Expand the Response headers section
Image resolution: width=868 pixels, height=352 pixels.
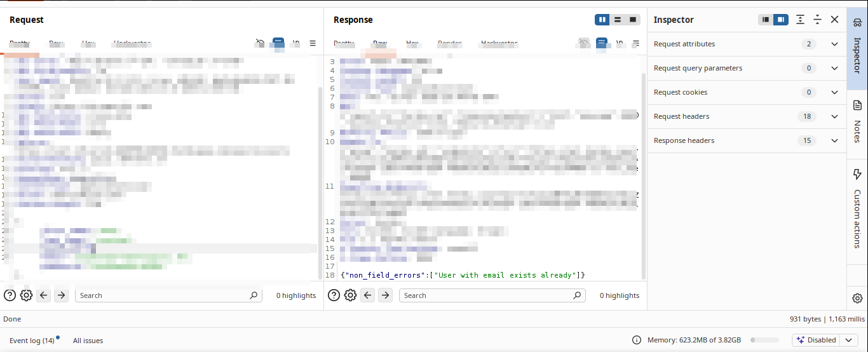834,140
